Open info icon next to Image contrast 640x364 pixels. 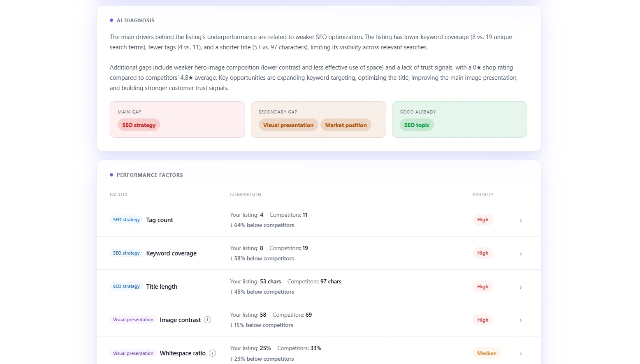pos(208,320)
